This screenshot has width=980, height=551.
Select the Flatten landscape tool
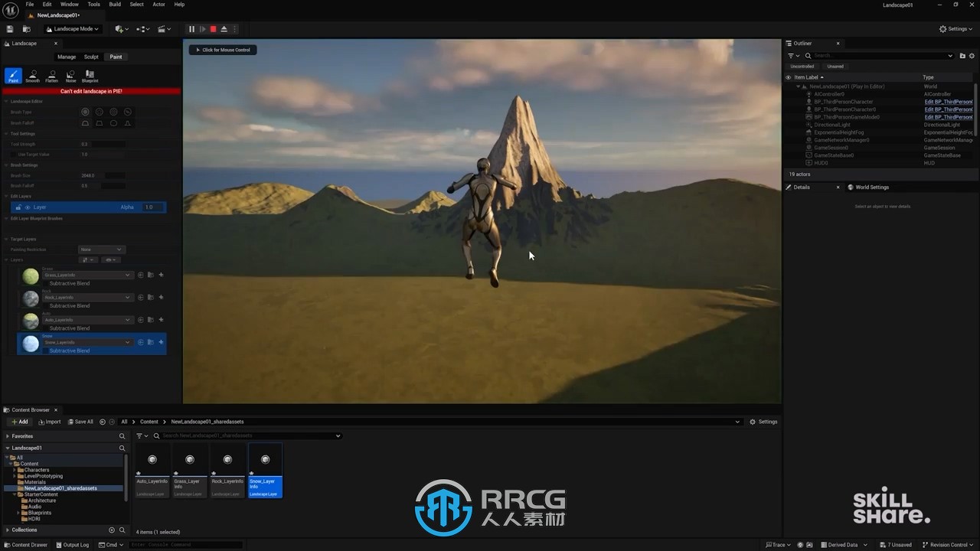coord(51,75)
